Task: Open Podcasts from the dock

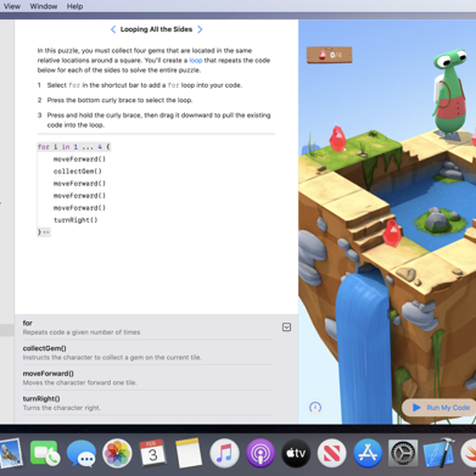Action: pyautogui.click(x=260, y=453)
